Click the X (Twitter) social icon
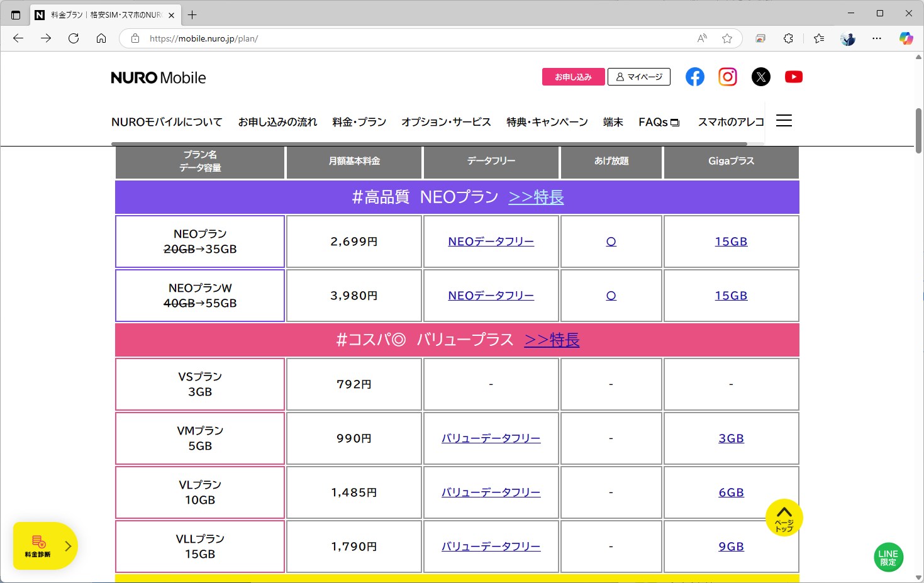This screenshot has height=583, width=924. coord(760,76)
